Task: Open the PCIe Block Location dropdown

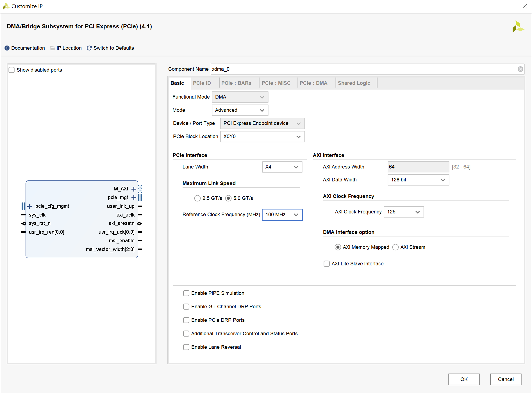Action: point(262,136)
